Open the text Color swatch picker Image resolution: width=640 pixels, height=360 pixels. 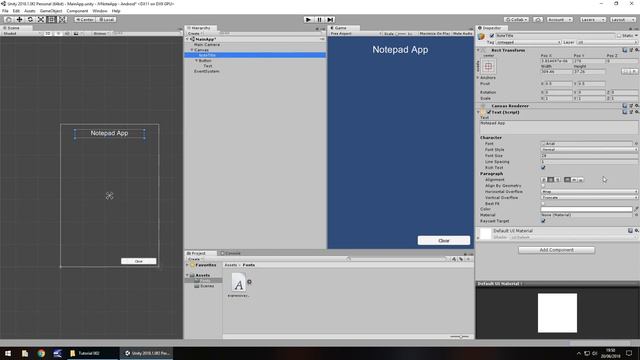[587, 209]
